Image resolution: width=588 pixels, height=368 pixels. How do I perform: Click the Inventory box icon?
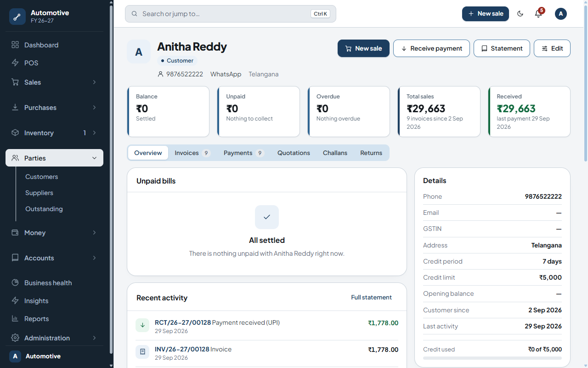coord(15,132)
